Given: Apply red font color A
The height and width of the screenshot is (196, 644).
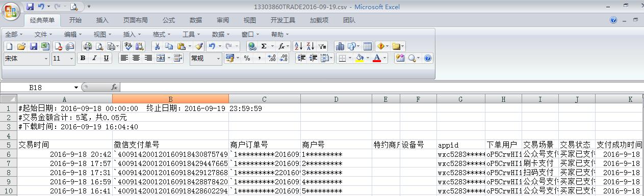Looking at the screenshot, I should coord(377,59).
